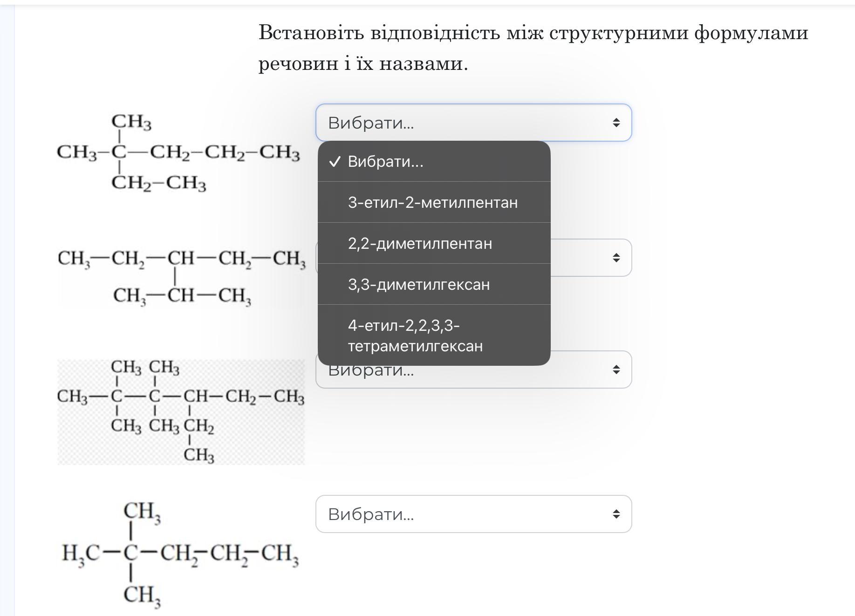
Task: Click the light blue left sidebar strip
Action: coord(7,308)
